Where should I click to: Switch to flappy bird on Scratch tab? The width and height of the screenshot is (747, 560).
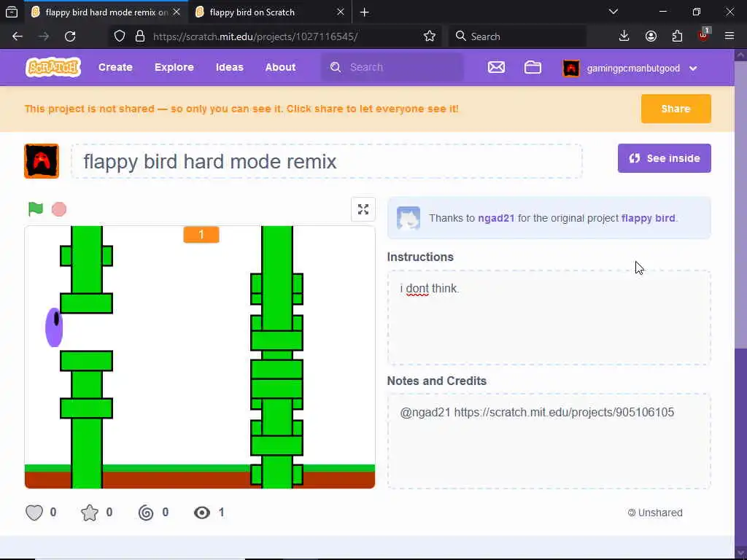[x=270, y=12]
